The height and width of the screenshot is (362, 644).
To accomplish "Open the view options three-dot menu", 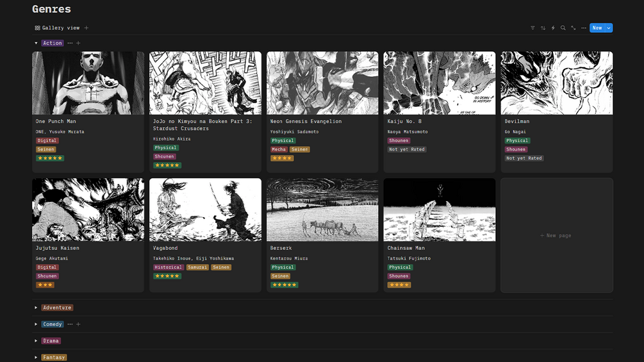I will coord(584,28).
